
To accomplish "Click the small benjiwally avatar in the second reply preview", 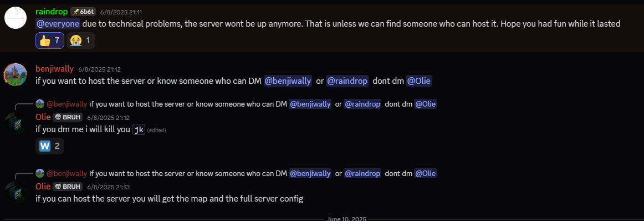I will pos(40,173).
